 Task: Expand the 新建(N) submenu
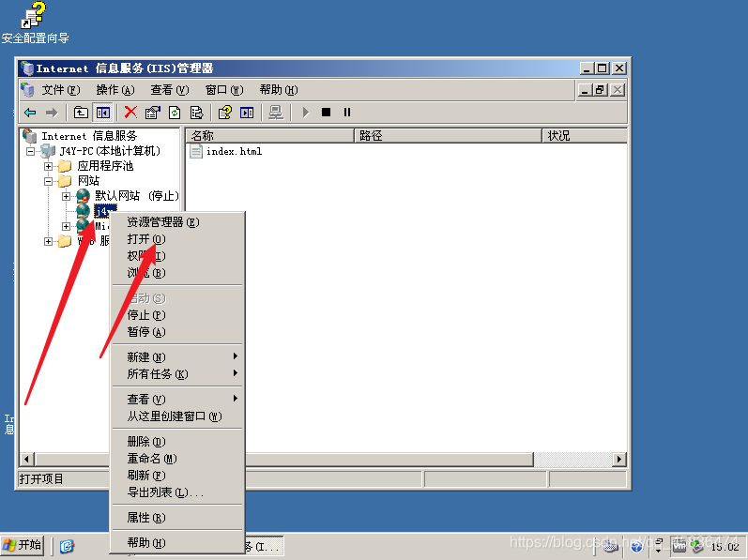[177, 357]
